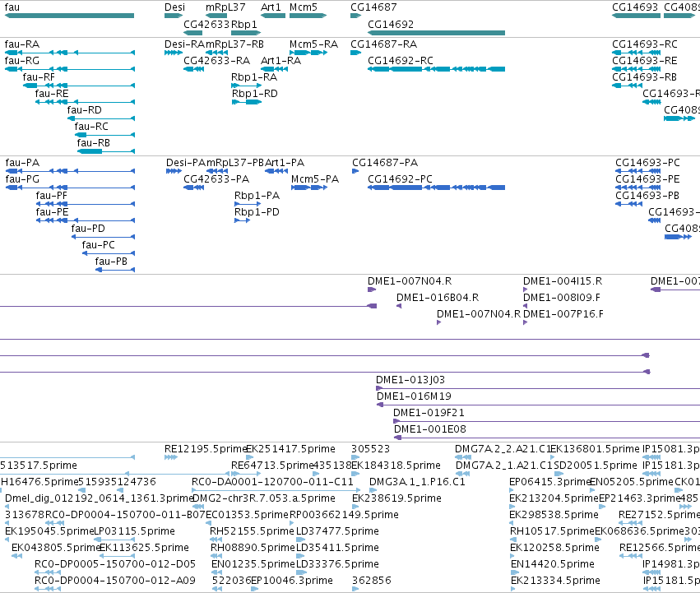The image size is (700, 593).
Task: Click the fau-PG protein label
Action: pyautogui.click(x=22, y=179)
